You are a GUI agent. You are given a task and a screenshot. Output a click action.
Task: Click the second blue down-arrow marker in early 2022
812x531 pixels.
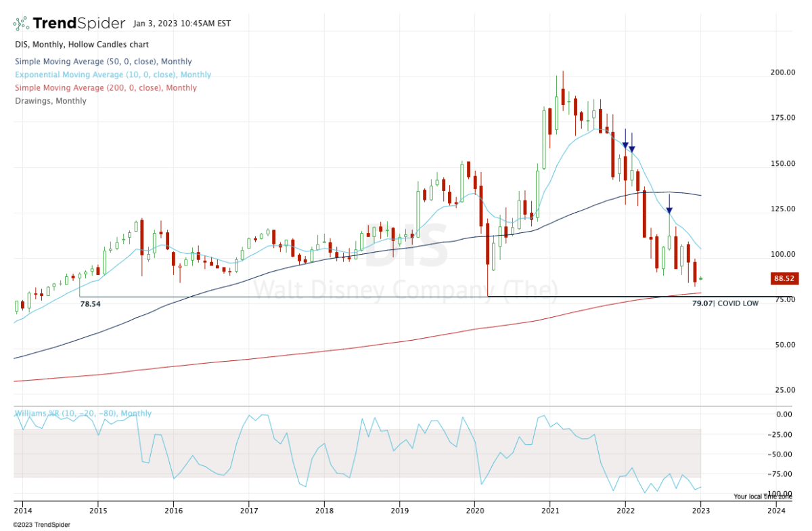tap(631, 149)
